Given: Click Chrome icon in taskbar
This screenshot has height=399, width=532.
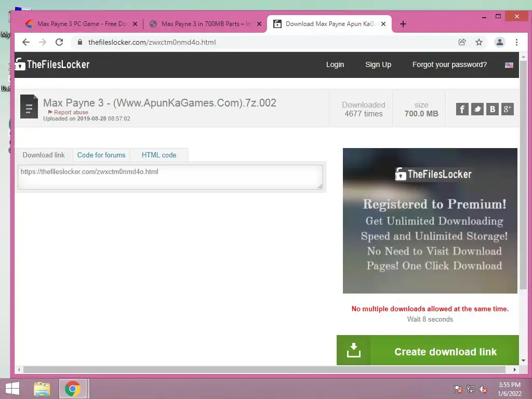Looking at the screenshot, I should pos(73,389).
